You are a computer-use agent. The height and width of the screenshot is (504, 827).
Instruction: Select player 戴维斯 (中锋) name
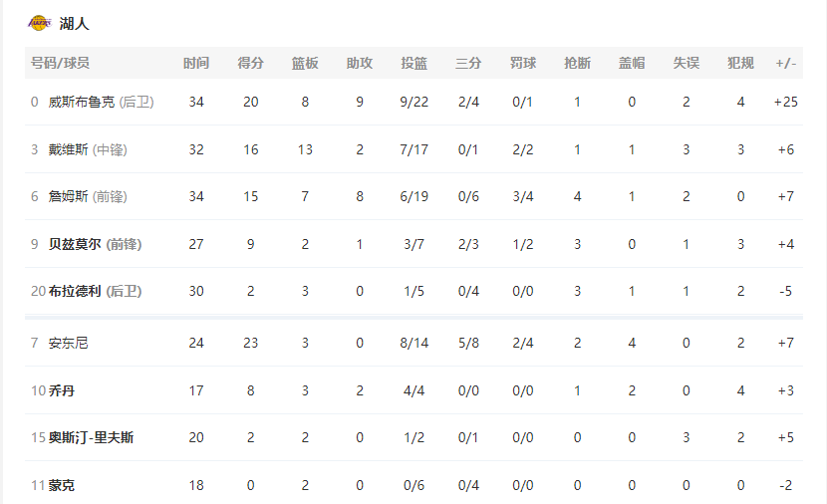(88, 149)
